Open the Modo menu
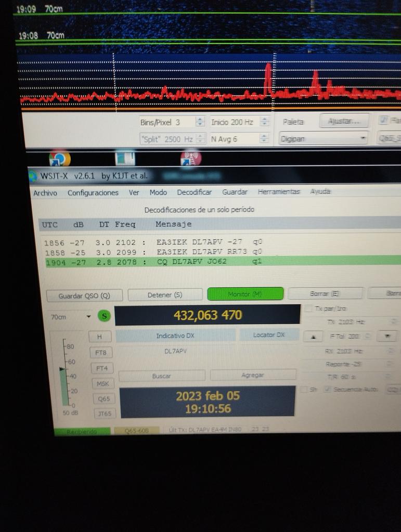This screenshot has width=401, height=532. [x=158, y=192]
